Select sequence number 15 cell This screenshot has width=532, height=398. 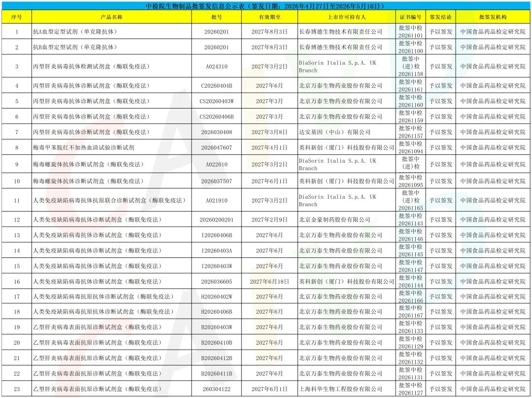coord(17,266)
